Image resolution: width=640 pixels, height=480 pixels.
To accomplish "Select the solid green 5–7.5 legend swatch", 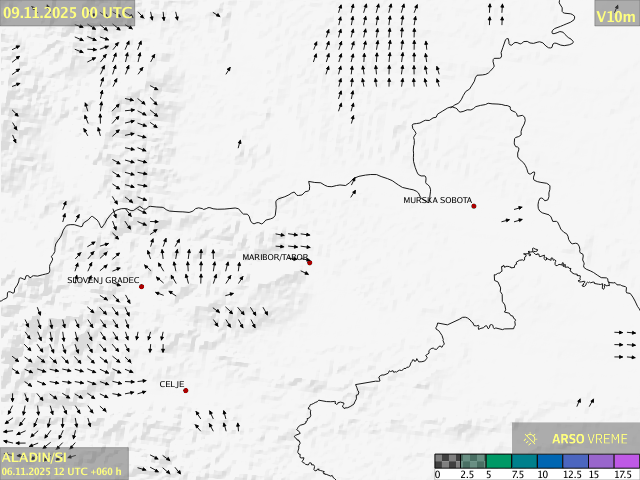I will tap(498, 461).
